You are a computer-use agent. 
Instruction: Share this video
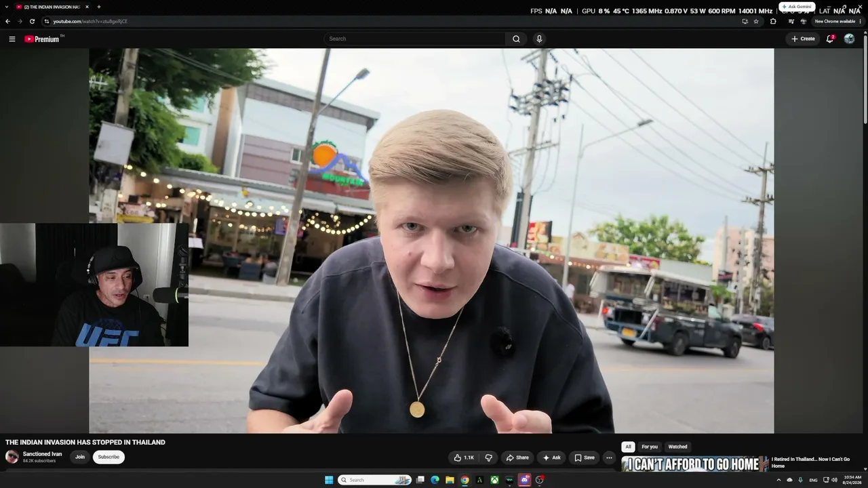click(x=517, y=457)
